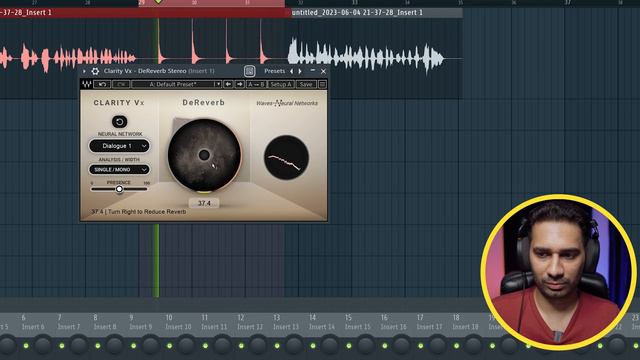Toggle the mute LED of Insert 9
This screenshot has height=360, width=640.
click(x=134, y=346)
